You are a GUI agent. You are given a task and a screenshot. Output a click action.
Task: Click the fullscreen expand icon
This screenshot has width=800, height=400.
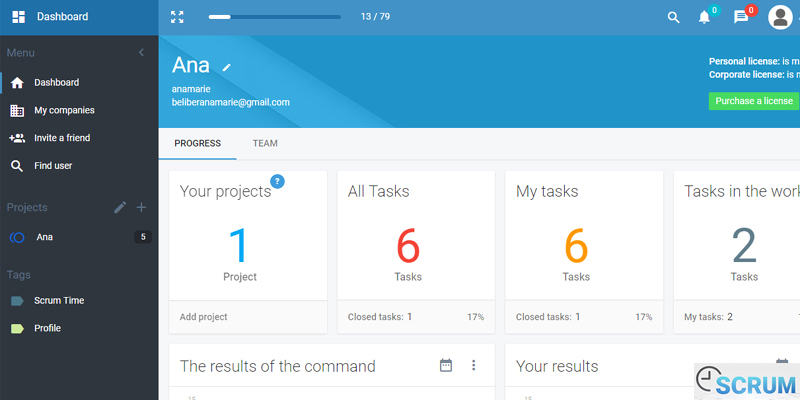177,17
